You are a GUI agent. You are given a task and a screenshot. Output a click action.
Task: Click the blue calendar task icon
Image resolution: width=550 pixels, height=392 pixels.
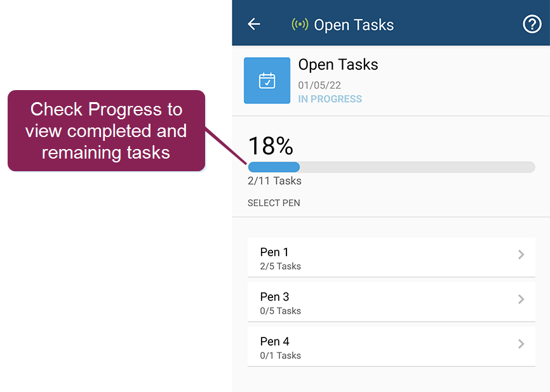(267, 81)
